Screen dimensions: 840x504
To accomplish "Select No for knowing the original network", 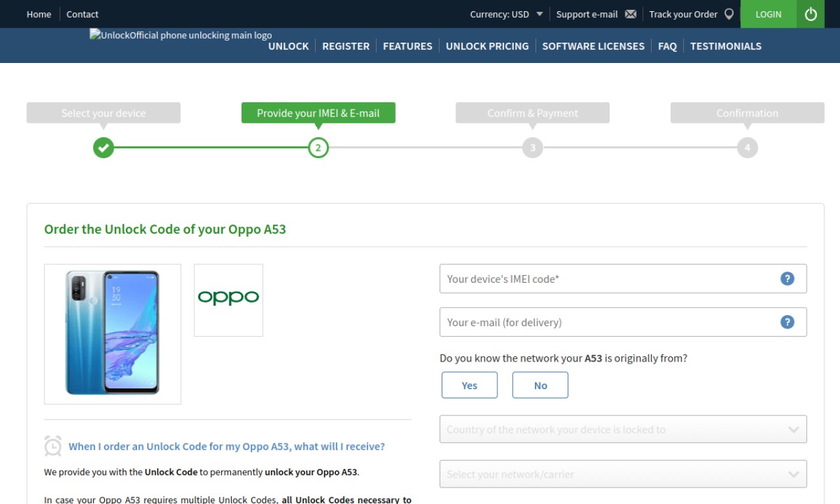I will pos(540,385).
